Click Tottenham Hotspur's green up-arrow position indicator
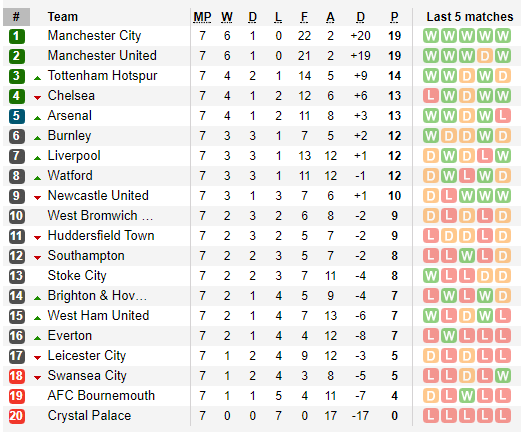Screen dimensions: 521x432 point(37,78)
